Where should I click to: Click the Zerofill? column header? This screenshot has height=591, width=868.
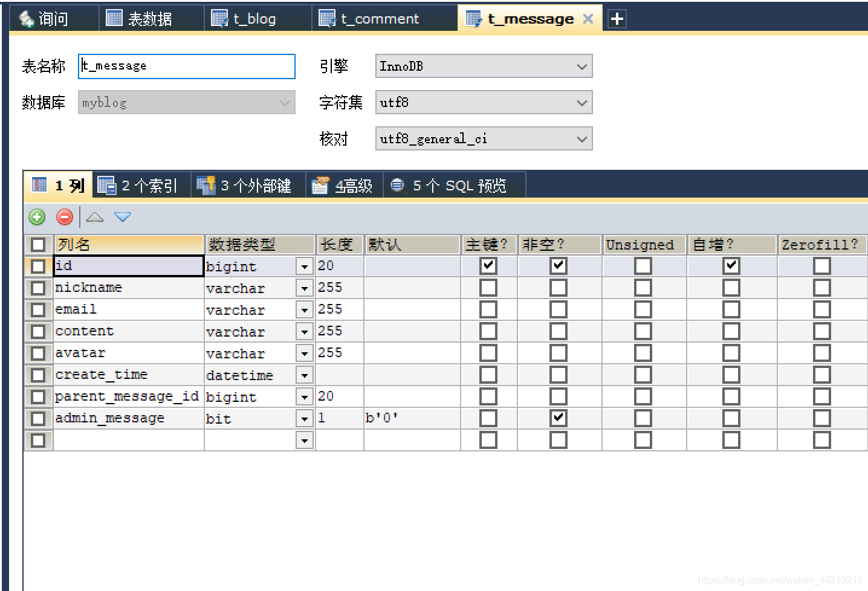[822, 244]
